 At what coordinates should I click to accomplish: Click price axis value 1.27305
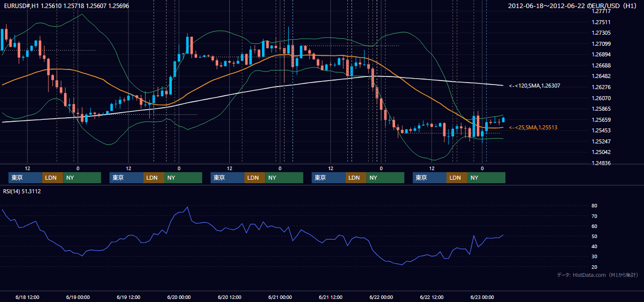point(601,33)
